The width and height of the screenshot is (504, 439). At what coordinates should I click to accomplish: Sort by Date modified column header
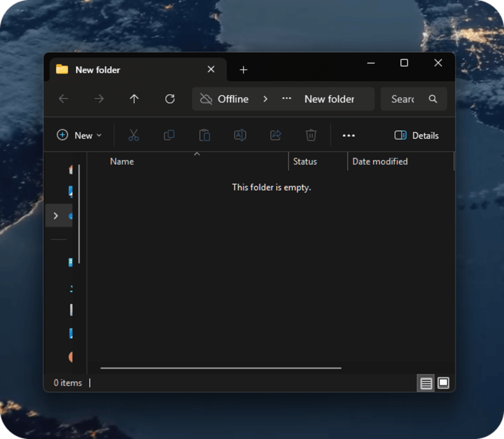(380, 162)
